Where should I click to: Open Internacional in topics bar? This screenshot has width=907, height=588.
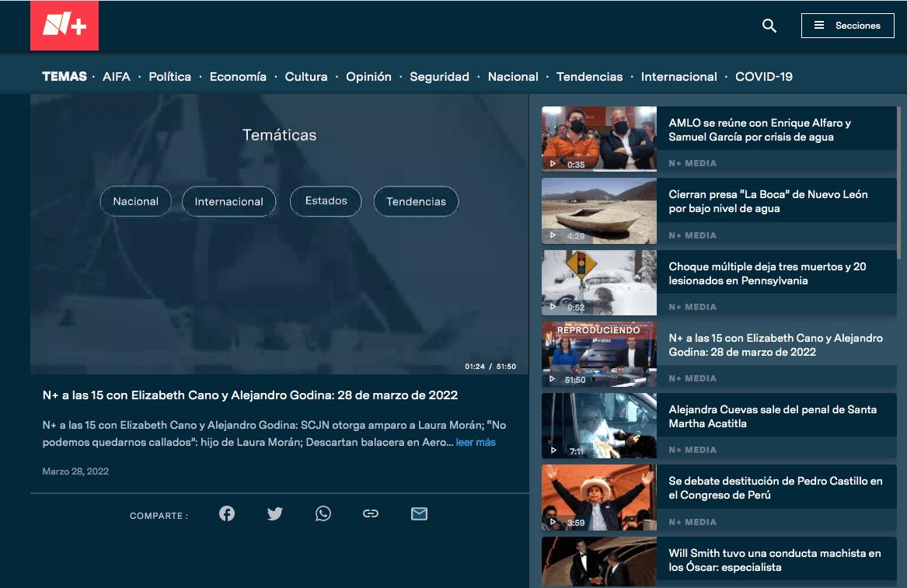point(679,76)
